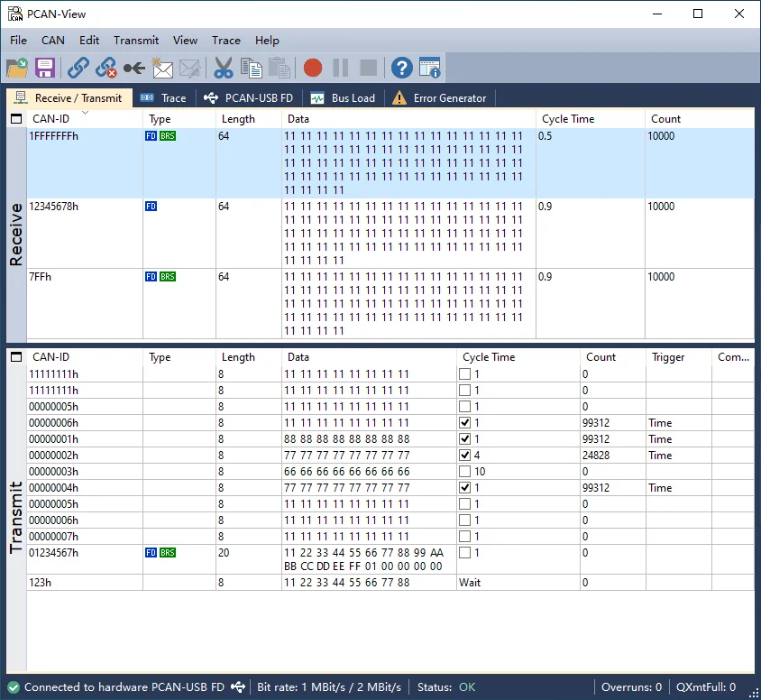Click the Transmit list column chooser icon
Viewport: 761px width, 700px height.
tap(16, 357)
